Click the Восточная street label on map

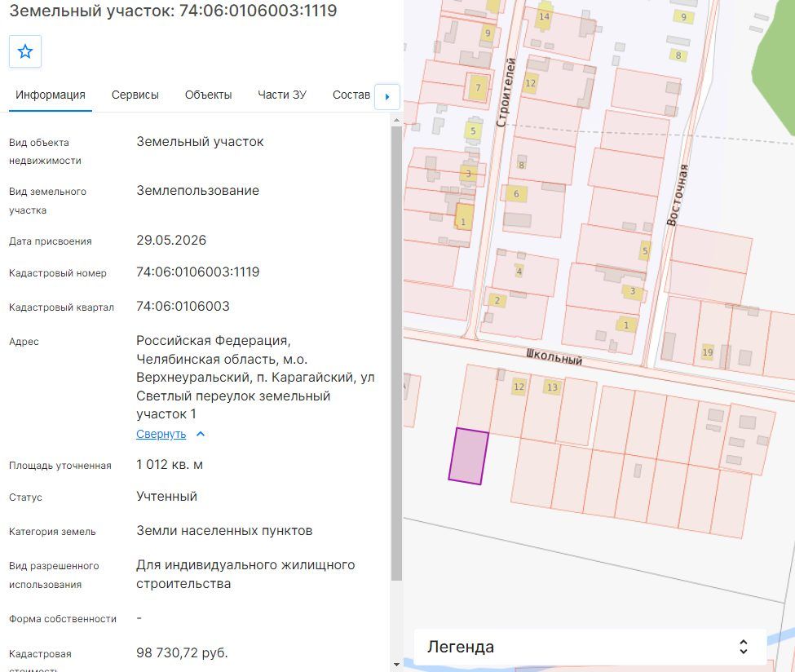(x=678, y=195)
